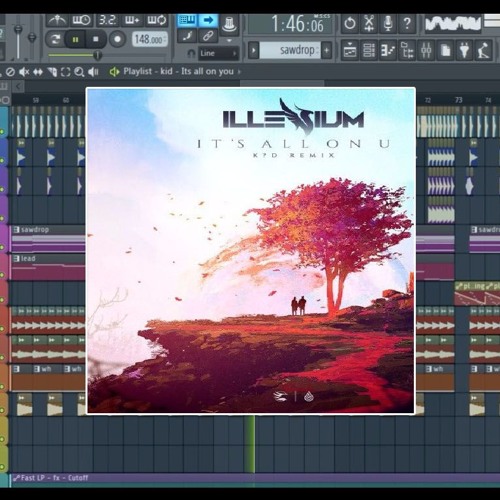Mute the lead track green dot
The width and height of the screenshot is (500, 500).
(2, 275)
